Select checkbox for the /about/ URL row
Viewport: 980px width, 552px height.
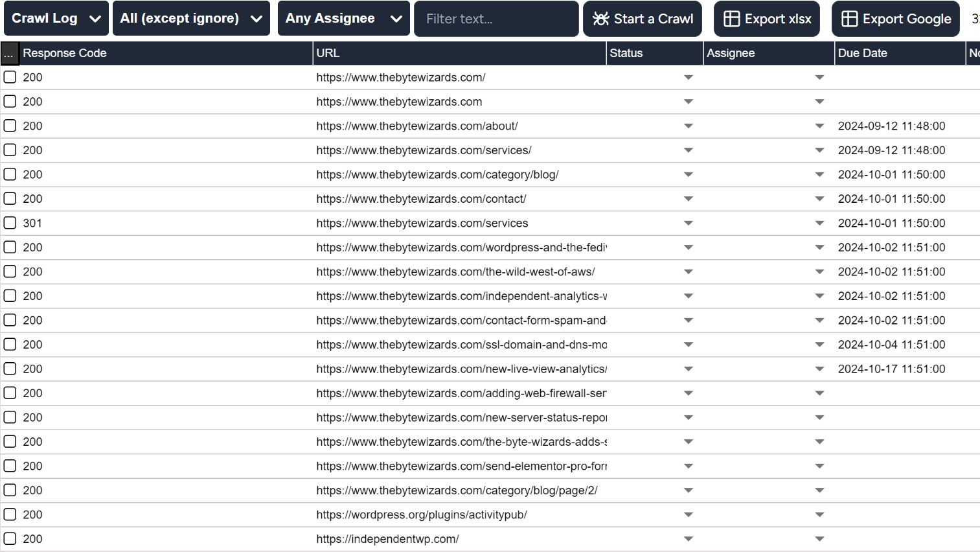tap(10, 126)
